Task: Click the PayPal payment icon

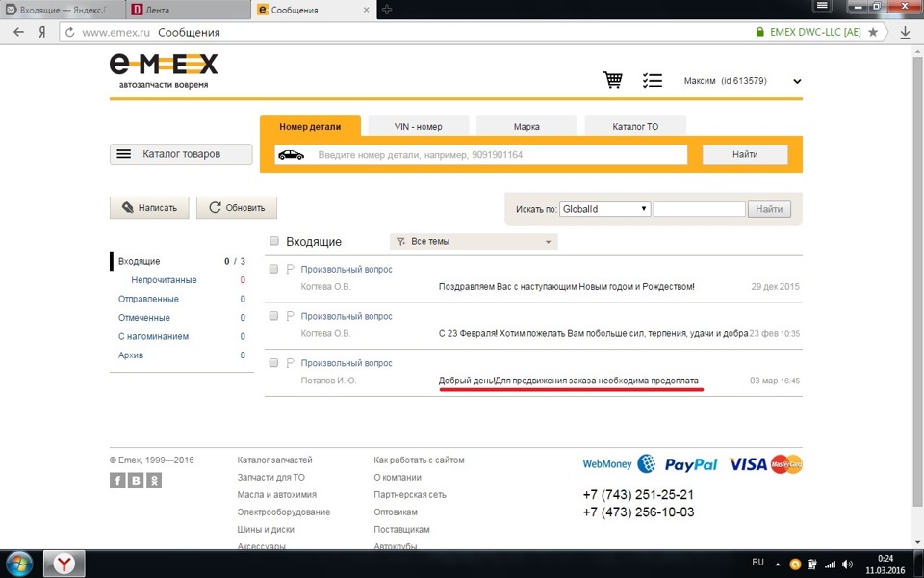Action: tap(689, 463)
